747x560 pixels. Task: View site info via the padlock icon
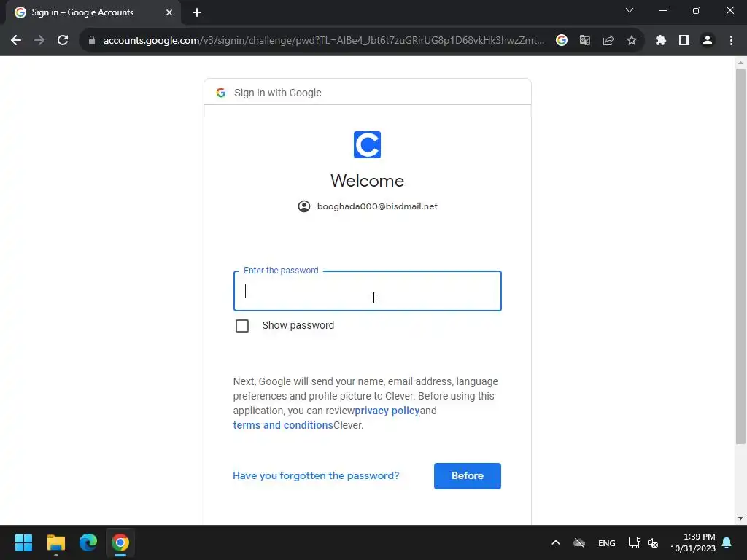tap(92, 41)
